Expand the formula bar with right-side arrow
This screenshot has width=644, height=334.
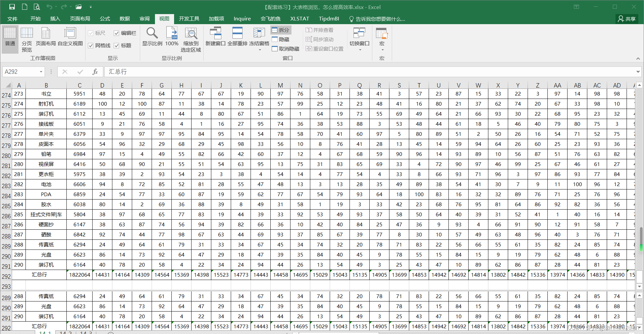(638, 72)
